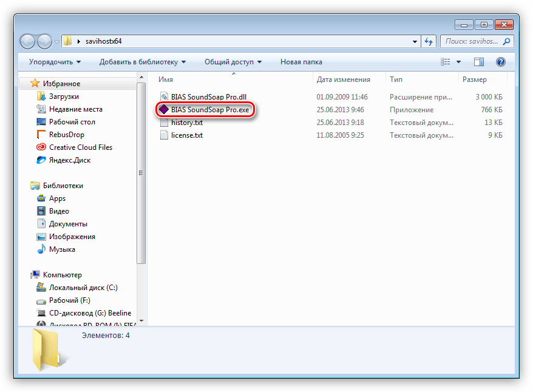Click navigation pane scroll down arrow
Viewport: 533px width, 392px height.
141,321
